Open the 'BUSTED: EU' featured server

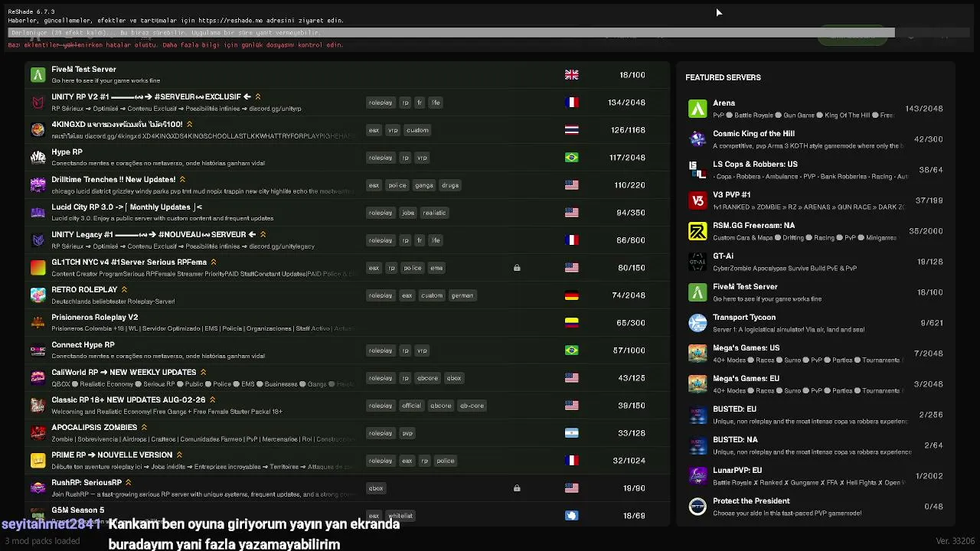816,415
